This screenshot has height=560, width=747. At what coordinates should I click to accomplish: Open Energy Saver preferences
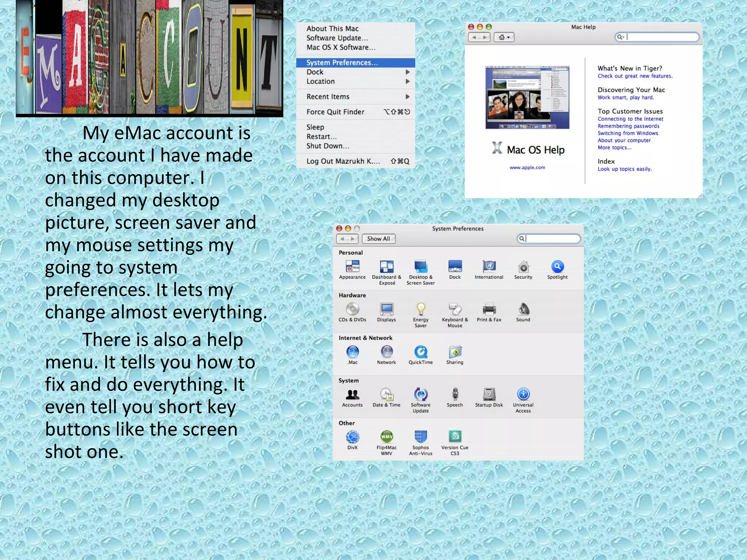click(421, 315)
